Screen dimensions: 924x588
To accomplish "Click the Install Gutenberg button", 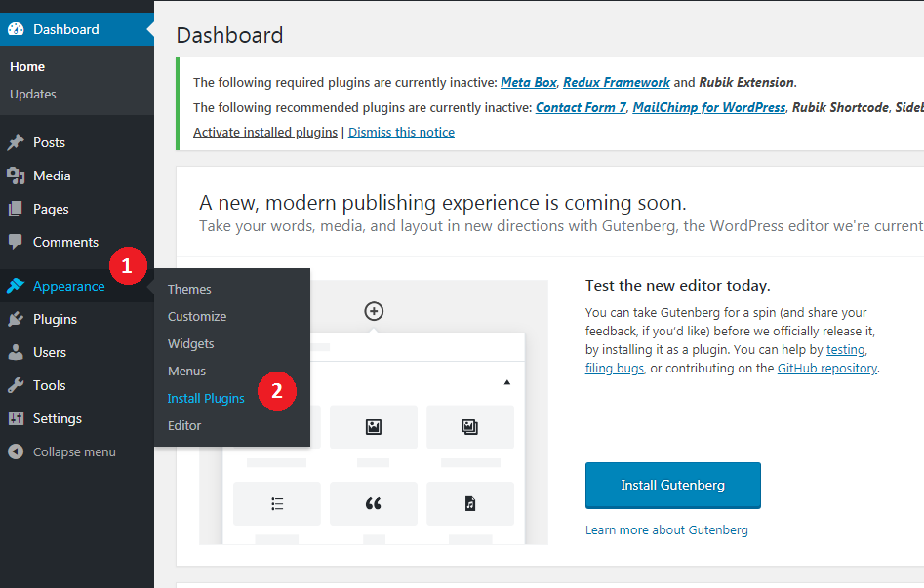I will click(x=673, y=485).
